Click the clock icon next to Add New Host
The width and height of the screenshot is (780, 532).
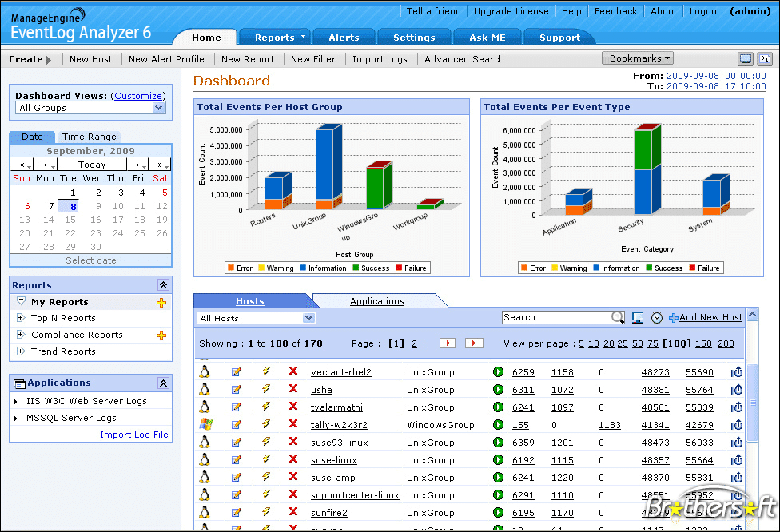[657, 318]
